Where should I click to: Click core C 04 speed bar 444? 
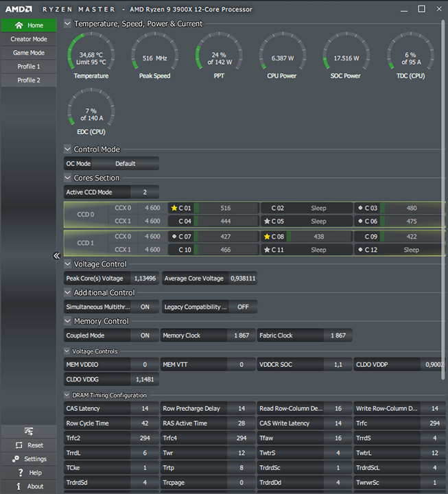[226, 221]
